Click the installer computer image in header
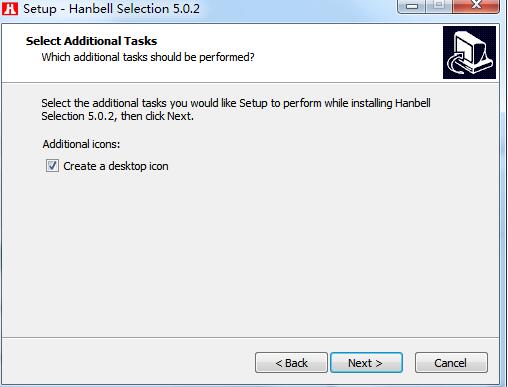 (469, 53)
